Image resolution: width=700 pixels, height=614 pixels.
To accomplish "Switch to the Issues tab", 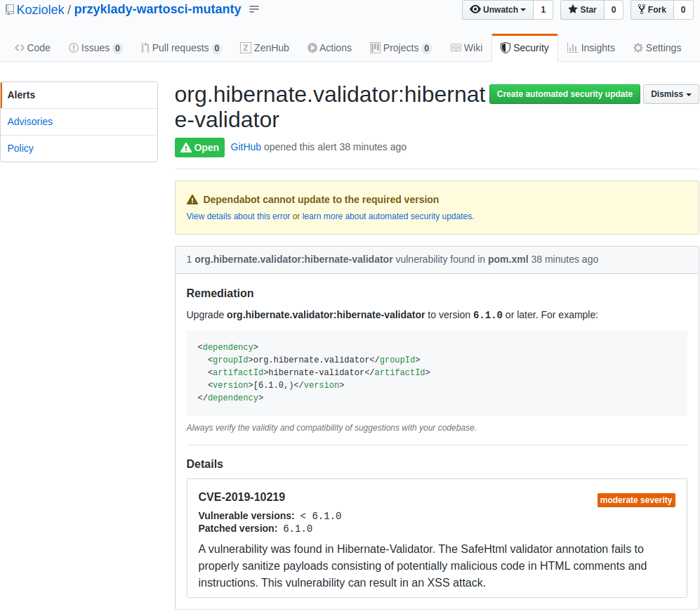I will pyautogui.click(x=95, y=48).
